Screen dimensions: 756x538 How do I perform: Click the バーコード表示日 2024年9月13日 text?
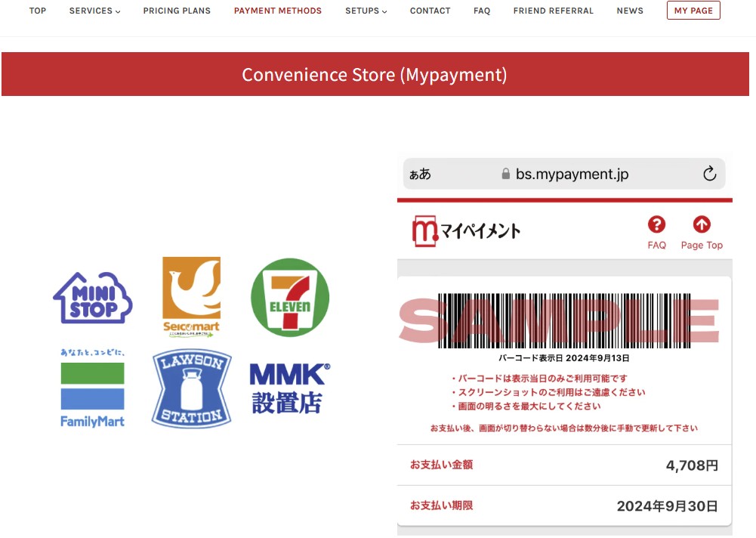click(x=563, y=358)
